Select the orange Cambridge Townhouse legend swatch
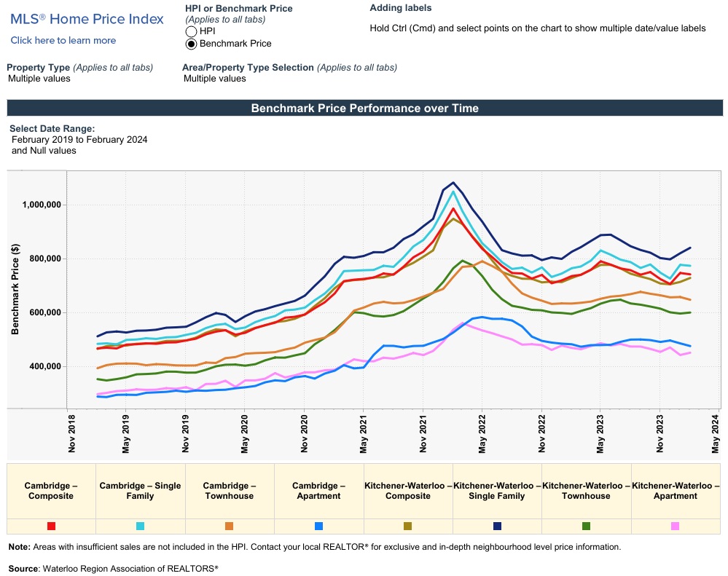This screenshot has width=728, height=576. tap(230, 526)
